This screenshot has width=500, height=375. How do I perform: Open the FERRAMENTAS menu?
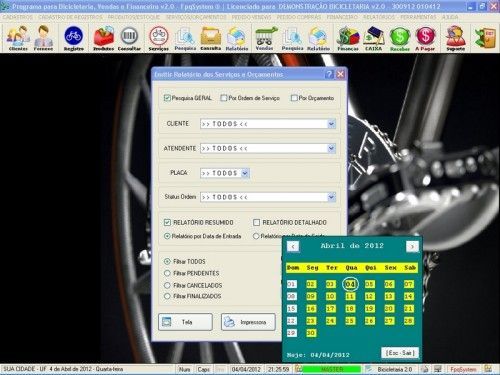click(x=418, y=17)
